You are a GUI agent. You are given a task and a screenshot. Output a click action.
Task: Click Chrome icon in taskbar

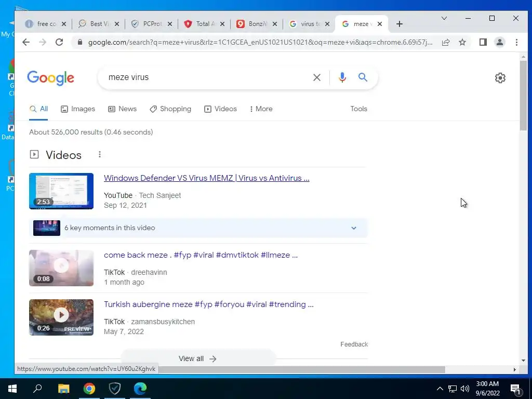pyautogui.click(x=89, y=389)
